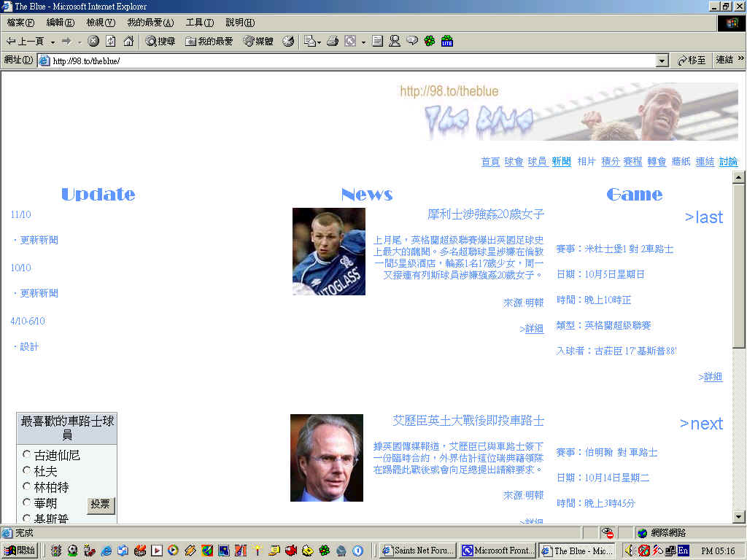Screen dimensions: 747x560
Task: Open the Back button history dropdown arrow
Action: pyautogui.click(x=53, y=42)
